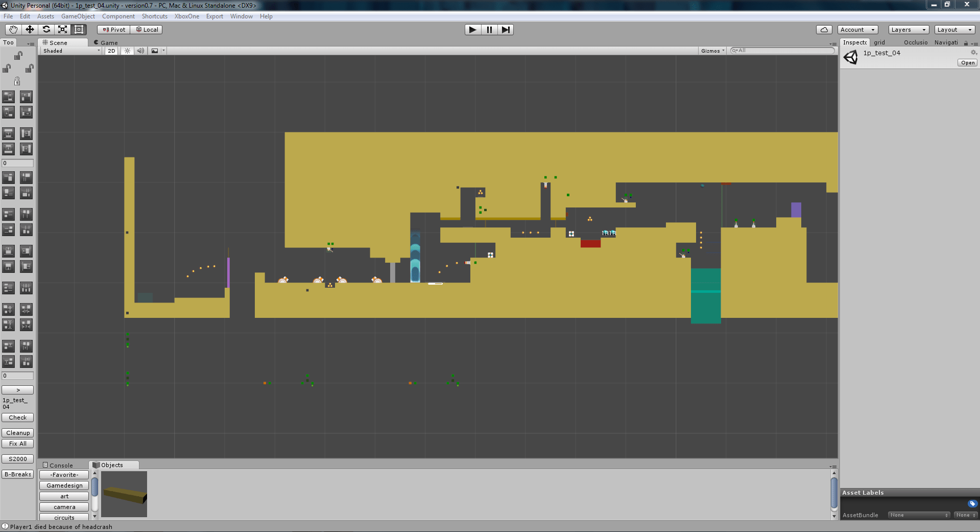Select the platform object thumbnail
This screenshot has height=532, width=980.
(x=124, y=494)
